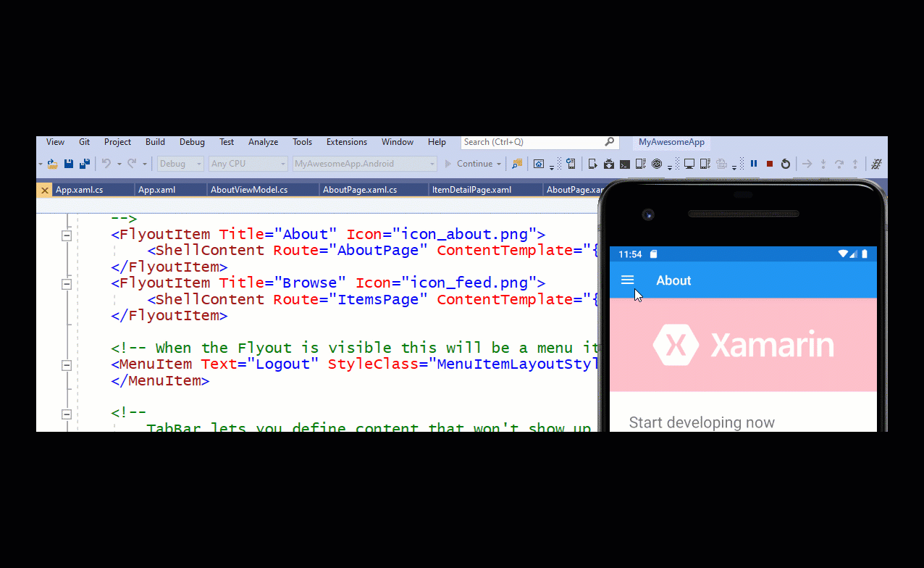
Task: Click the battery icon in phone status bar
Action: point(865,254)
